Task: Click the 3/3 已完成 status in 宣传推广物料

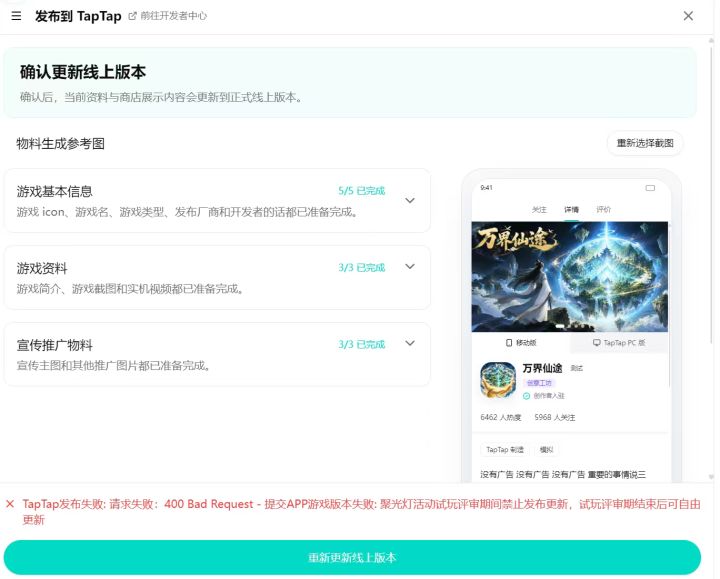Action: pos(361,344)
